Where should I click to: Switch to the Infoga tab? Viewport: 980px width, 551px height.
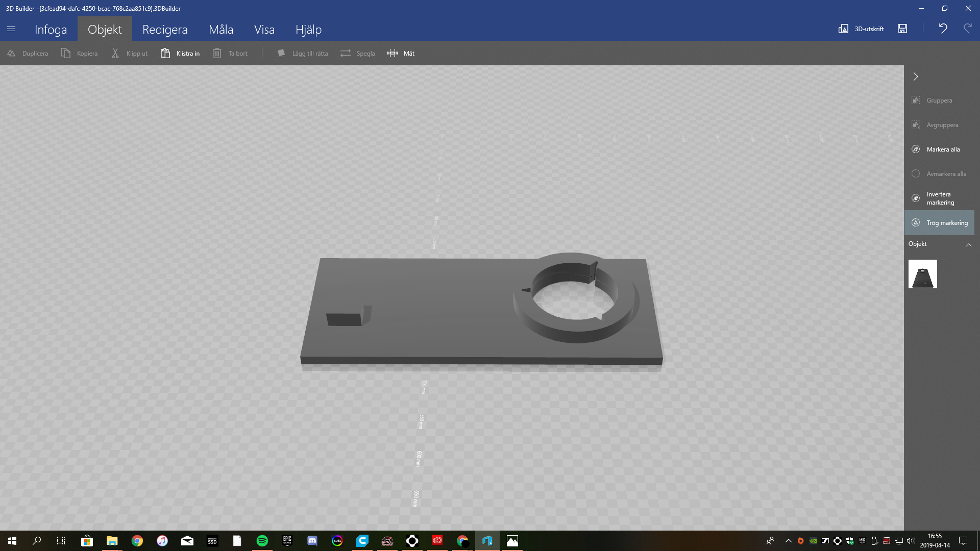pyautogui.click(x=51, y=29)
